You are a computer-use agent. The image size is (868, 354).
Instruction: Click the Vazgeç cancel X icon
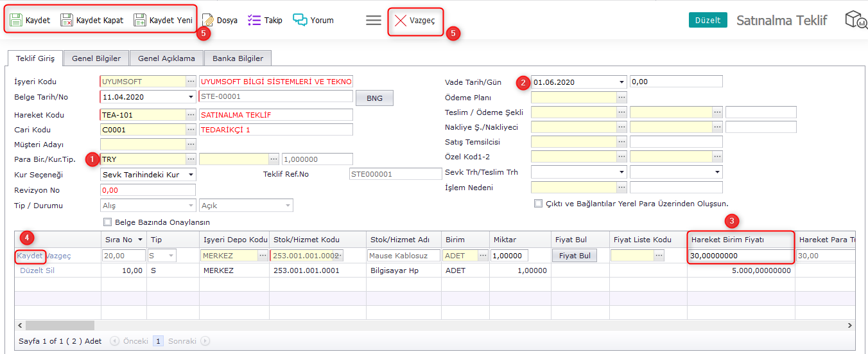[401, 21]
